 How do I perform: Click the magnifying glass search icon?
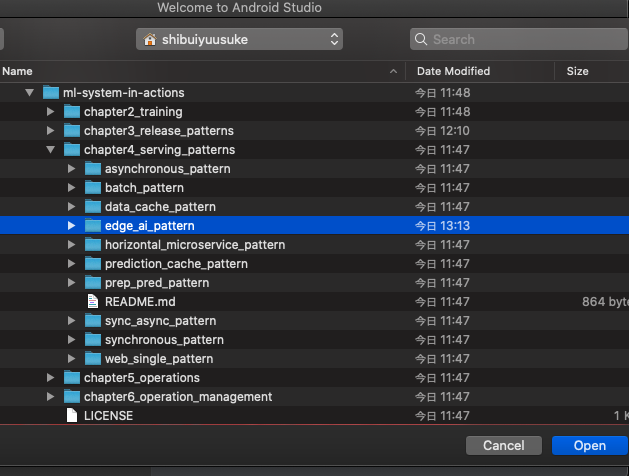tap(421, 39)
